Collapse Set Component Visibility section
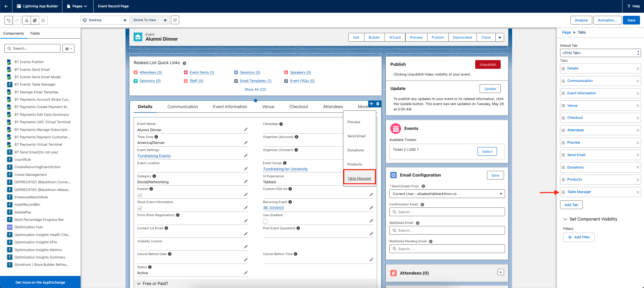The height and width of the screenshot is (288, 644). tap(565, 219)
